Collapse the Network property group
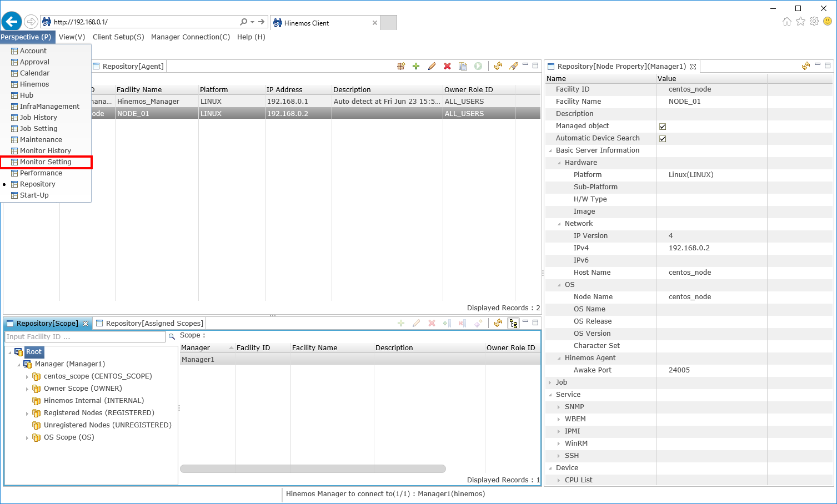 pos(559,224)
